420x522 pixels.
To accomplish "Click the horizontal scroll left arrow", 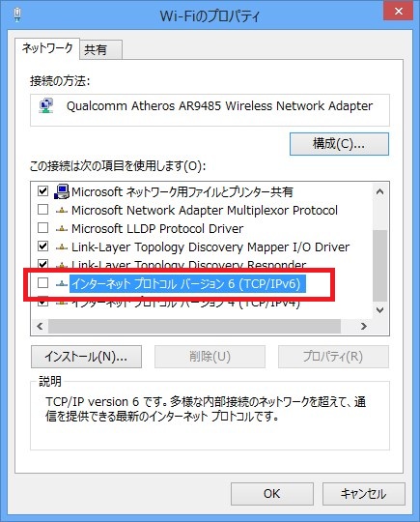I will click(40, 326).
